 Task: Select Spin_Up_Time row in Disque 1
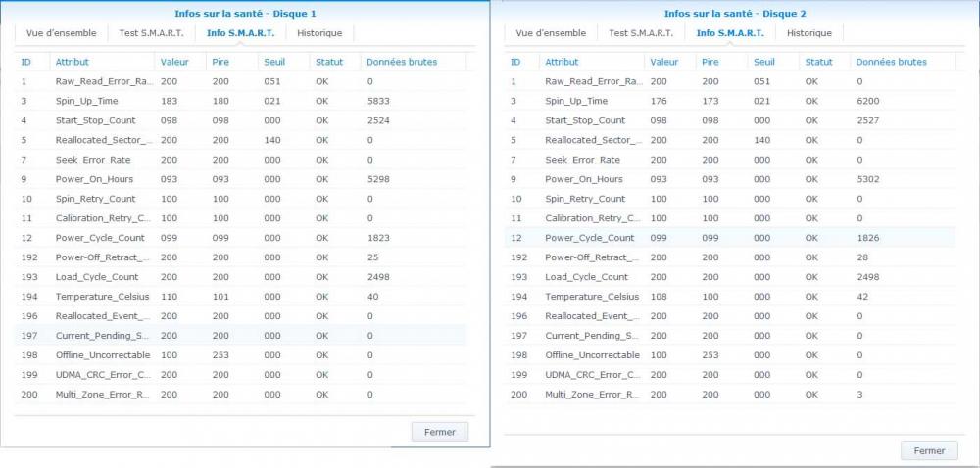pyautogui.click(x=241, y=101)
